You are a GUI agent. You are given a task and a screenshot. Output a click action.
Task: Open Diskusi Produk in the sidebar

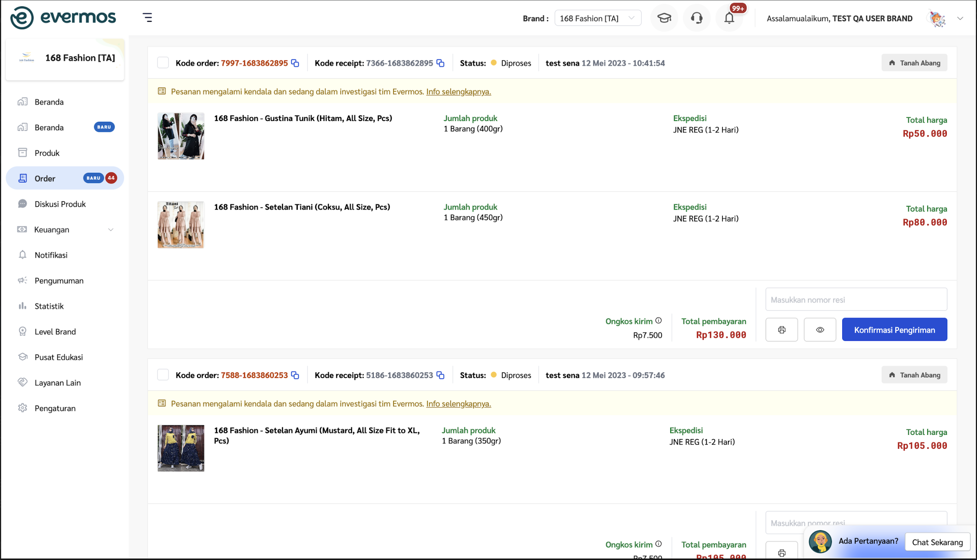64,204
